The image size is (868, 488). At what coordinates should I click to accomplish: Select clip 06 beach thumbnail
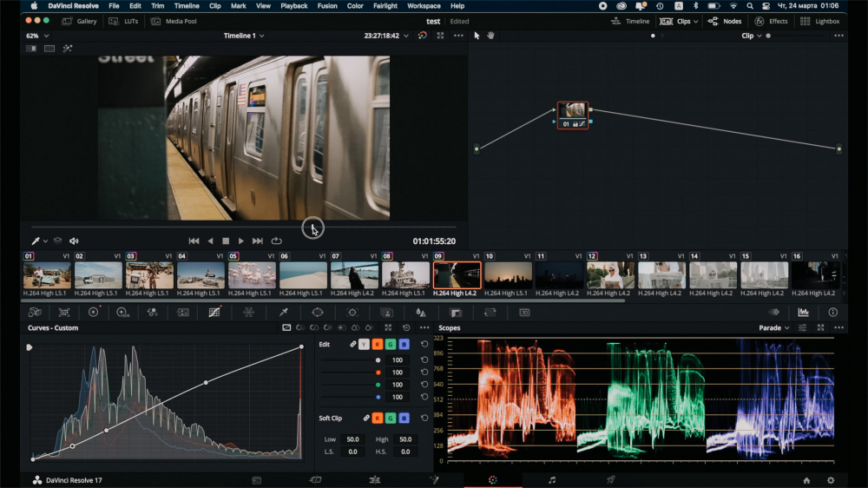coord(303,275)
